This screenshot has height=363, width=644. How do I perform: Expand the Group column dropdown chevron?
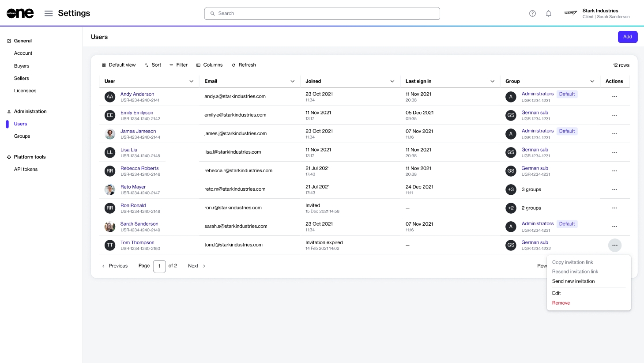click(592, 81)
